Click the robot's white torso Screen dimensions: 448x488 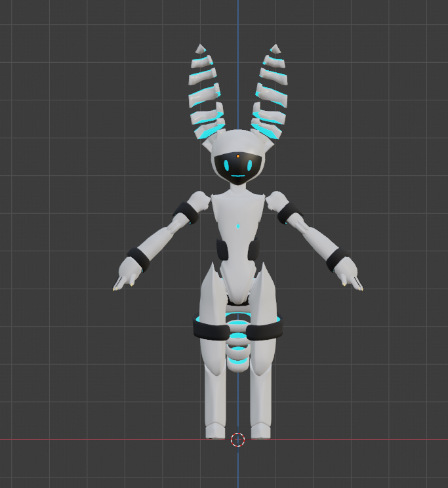click(x=238, y=246)
